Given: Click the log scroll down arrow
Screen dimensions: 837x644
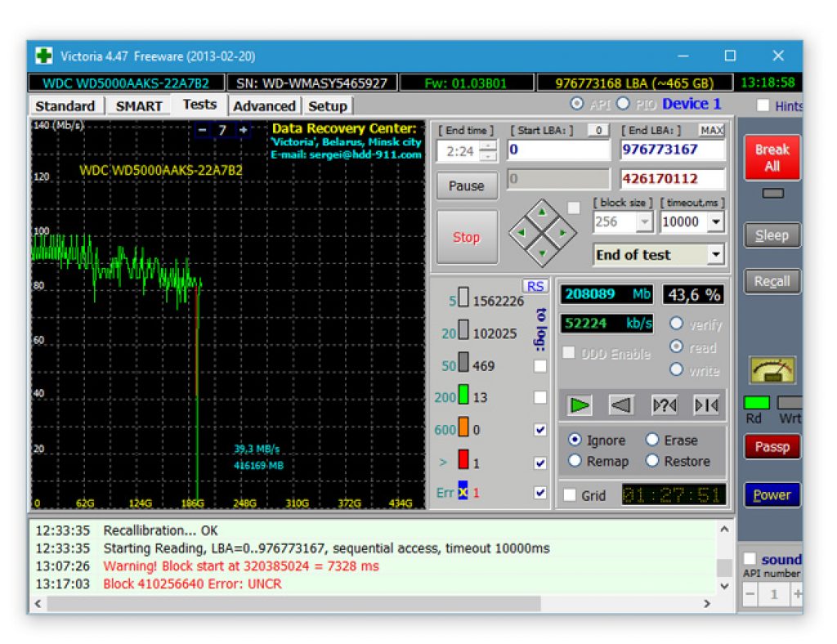Looking at the screenshot, I should [x=724, y=586].
